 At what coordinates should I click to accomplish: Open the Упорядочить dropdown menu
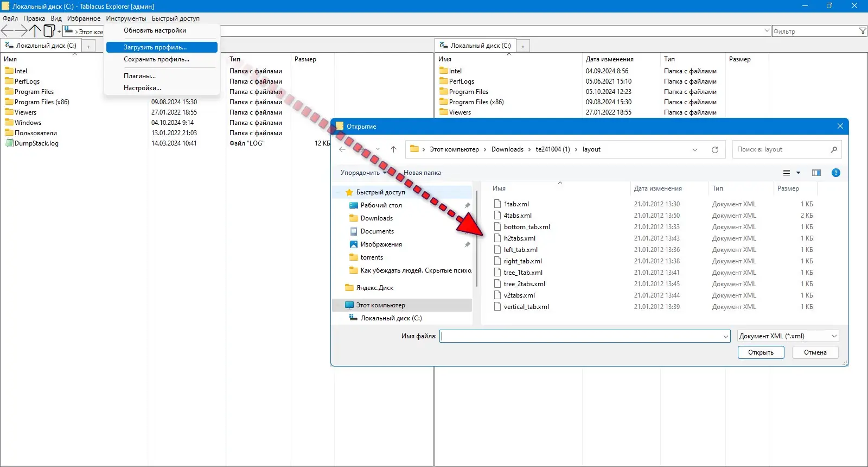tap(363, 173)
